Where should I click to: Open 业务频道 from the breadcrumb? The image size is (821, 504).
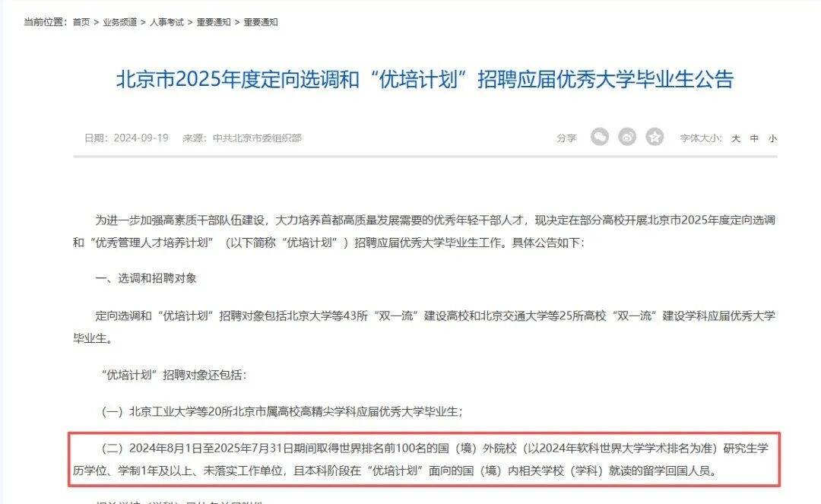120,22
